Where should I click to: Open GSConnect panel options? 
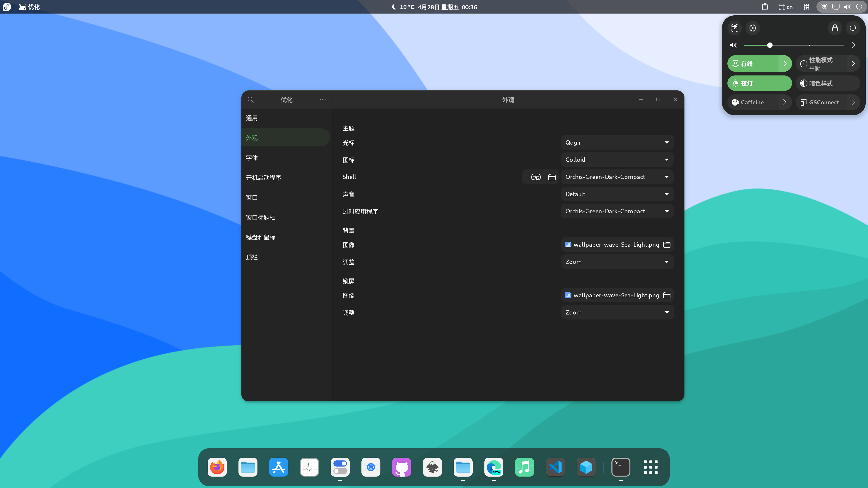pyautogui.click(x=853, y=102)
